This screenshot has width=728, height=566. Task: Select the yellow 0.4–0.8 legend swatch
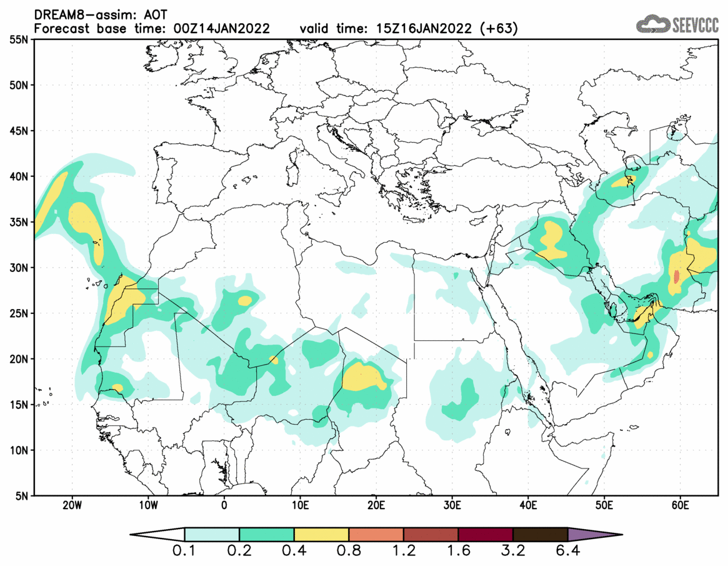tap(321, 535)
